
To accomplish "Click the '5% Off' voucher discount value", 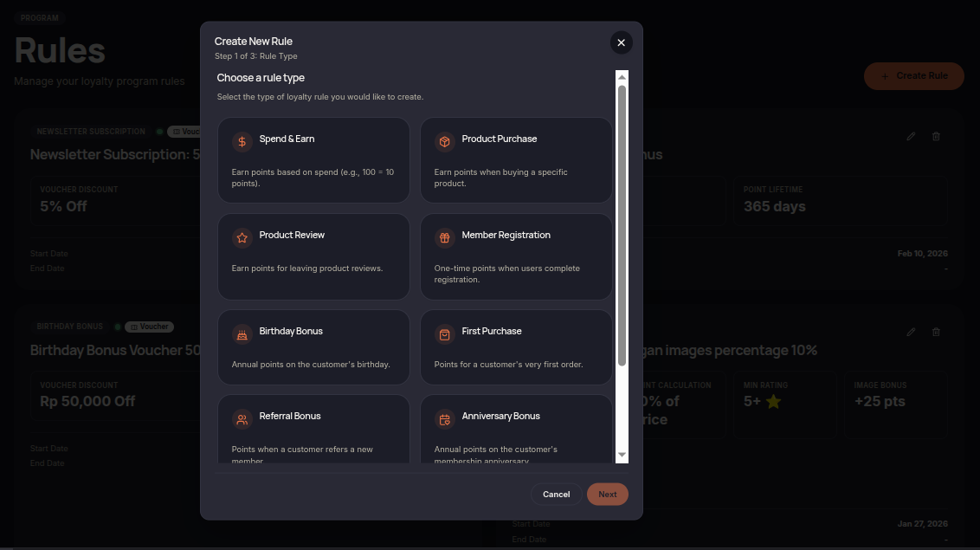I will (x=63, y=206).
